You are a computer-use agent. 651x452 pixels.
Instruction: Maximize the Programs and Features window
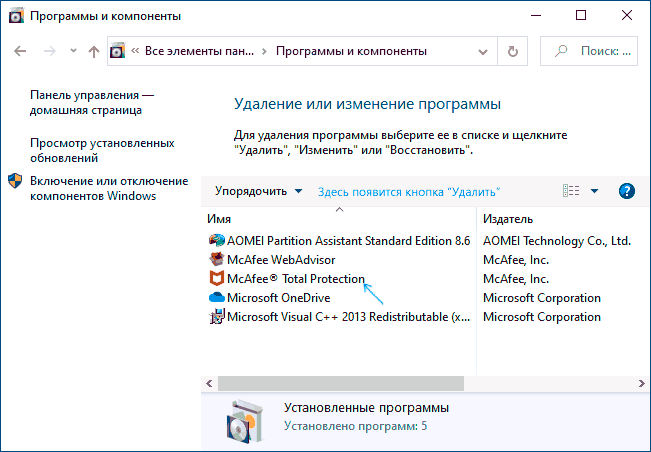(581, 16)
